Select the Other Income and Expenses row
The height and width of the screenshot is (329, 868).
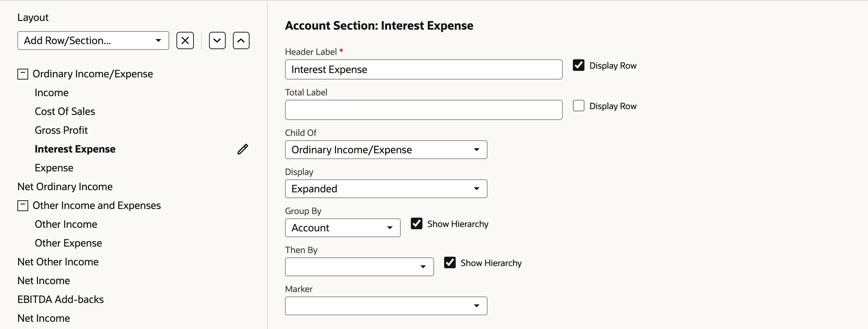click(97, 205)
